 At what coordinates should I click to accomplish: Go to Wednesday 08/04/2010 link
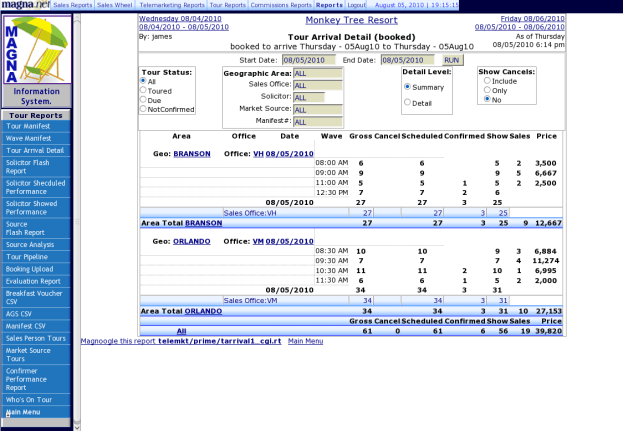point(180,18)
